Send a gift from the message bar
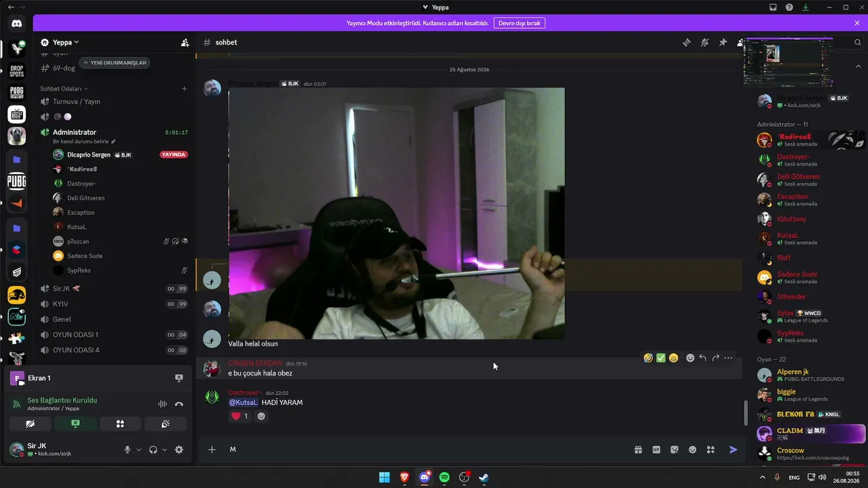 coord(638,449)
